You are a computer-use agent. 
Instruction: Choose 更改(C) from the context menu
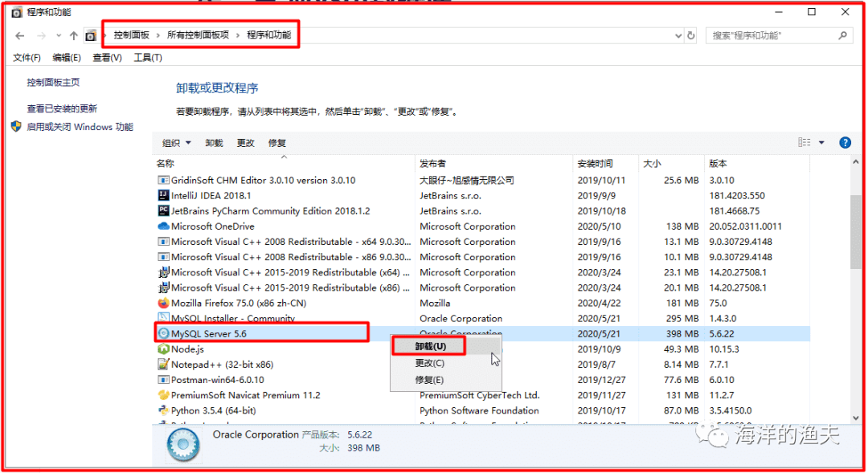pos(446,363)
